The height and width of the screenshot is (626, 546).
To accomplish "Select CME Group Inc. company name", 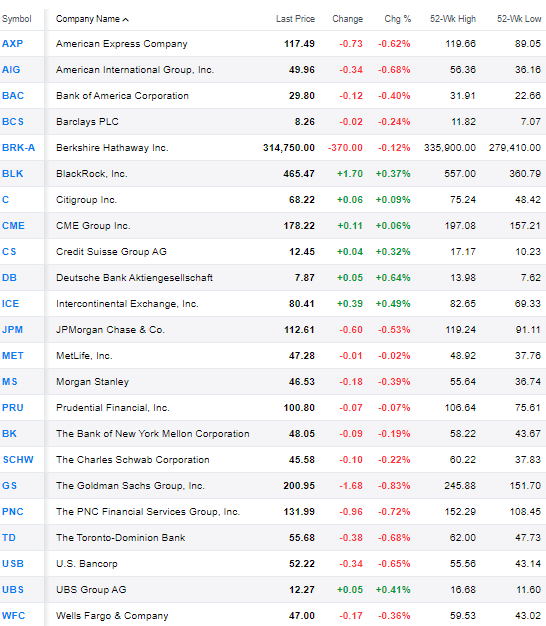I will [x=93, y=226].
